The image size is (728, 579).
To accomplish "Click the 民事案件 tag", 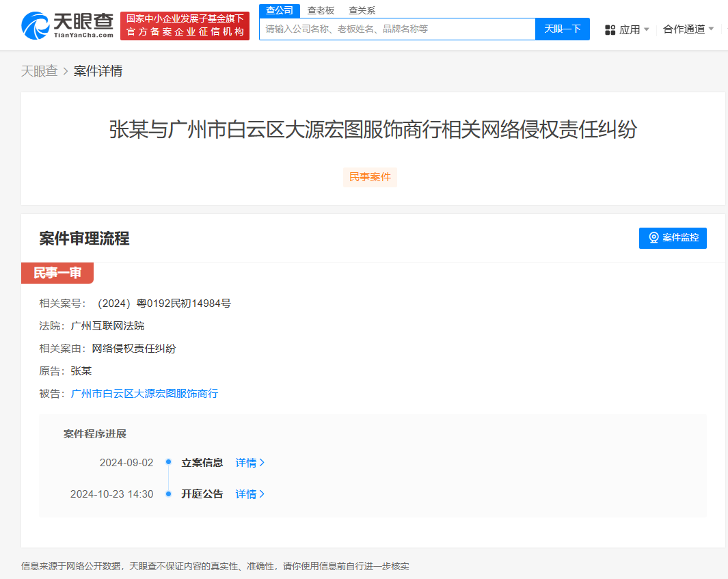I will click(370, 177).
